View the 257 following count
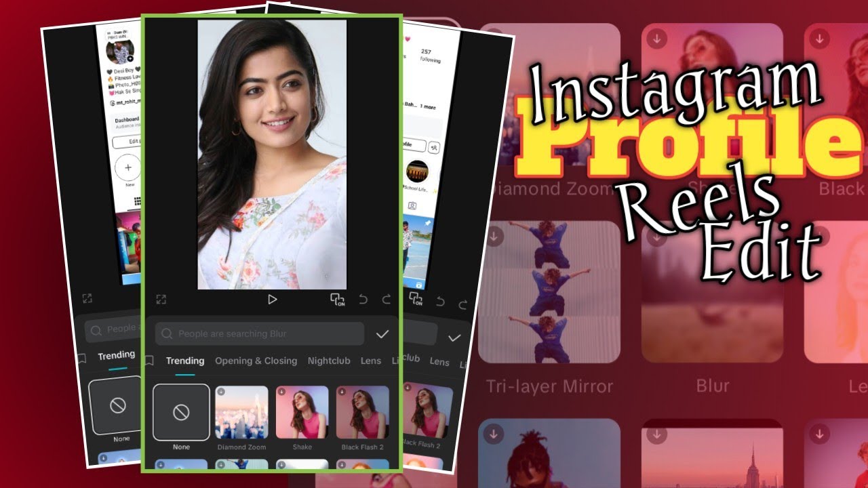 point(429,56)
